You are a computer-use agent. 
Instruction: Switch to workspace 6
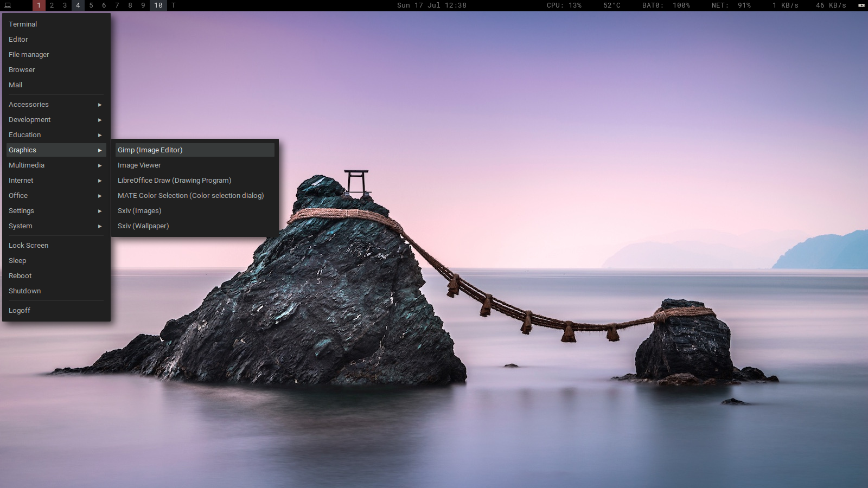(104, 5)
